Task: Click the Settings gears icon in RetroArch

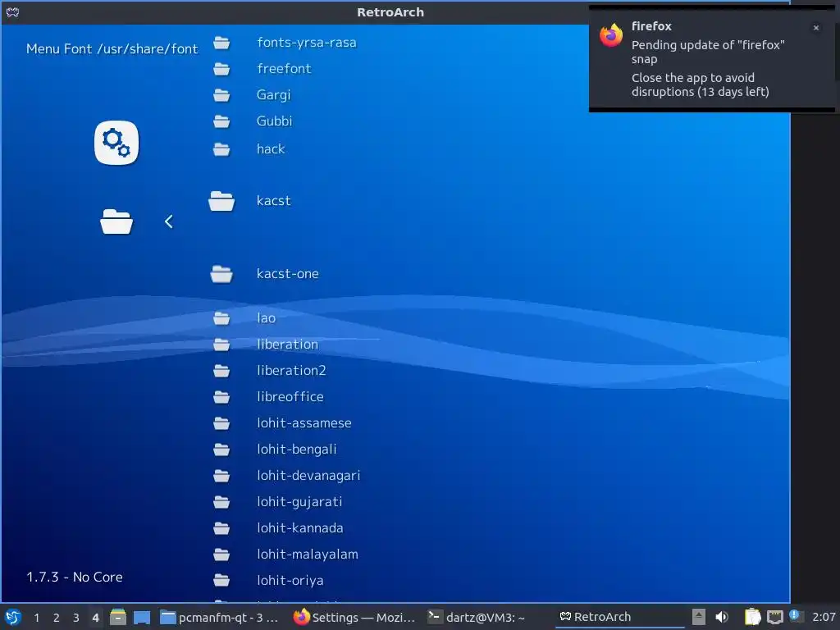Action: (x=116, y=143)
